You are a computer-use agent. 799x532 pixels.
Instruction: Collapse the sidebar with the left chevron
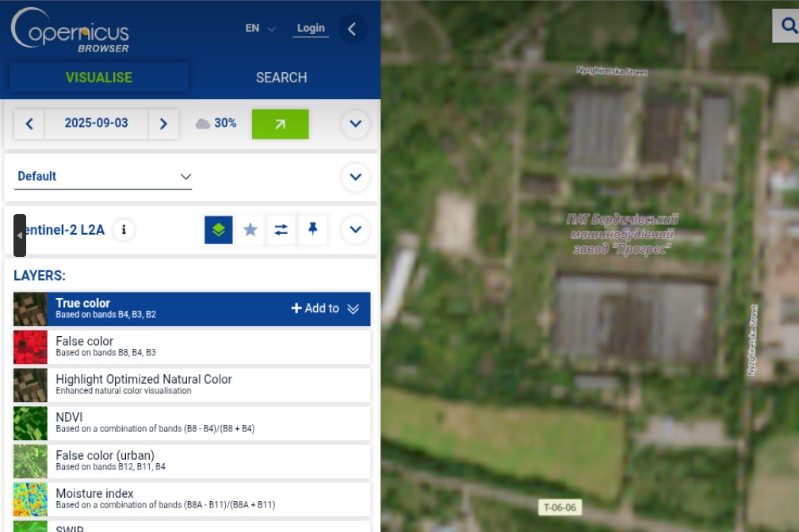point(352,29)
